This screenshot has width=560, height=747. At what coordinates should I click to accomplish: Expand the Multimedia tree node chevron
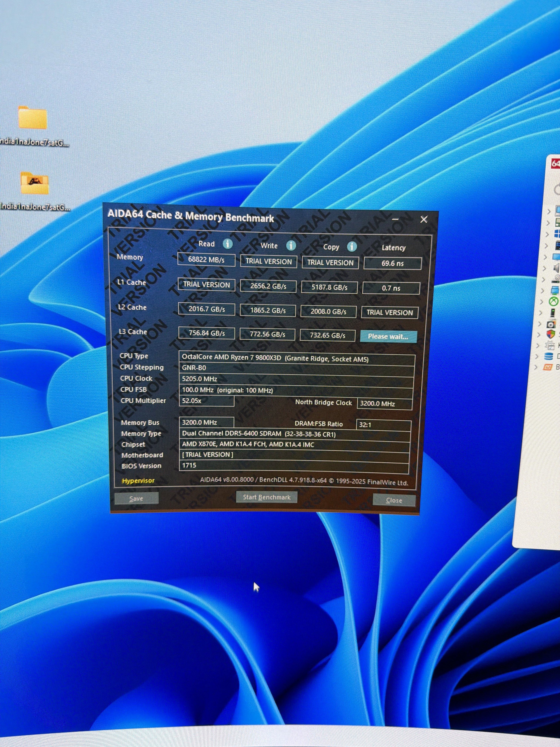click(x=544, y=268)
